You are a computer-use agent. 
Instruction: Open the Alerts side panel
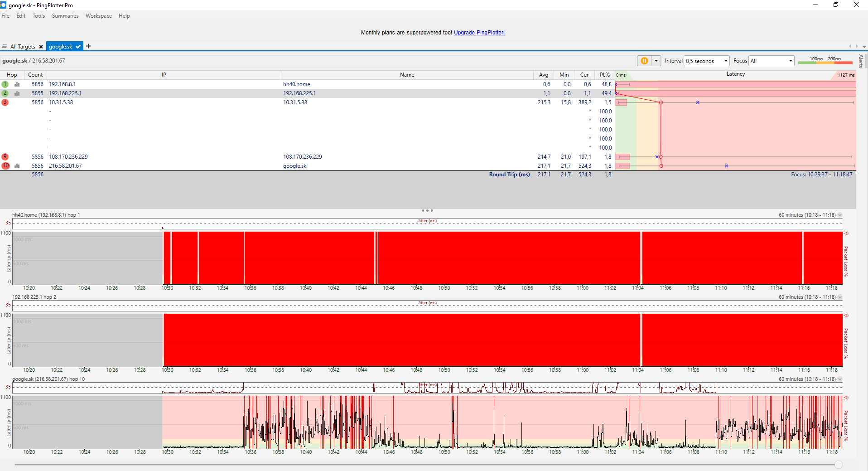coord(861,61)
